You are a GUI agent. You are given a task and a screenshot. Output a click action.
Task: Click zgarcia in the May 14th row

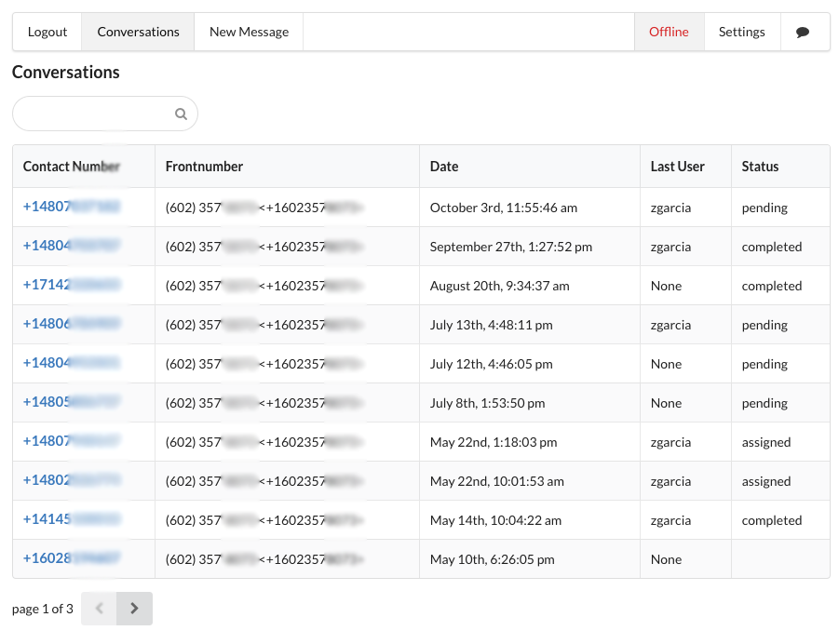tap(670, 520)
